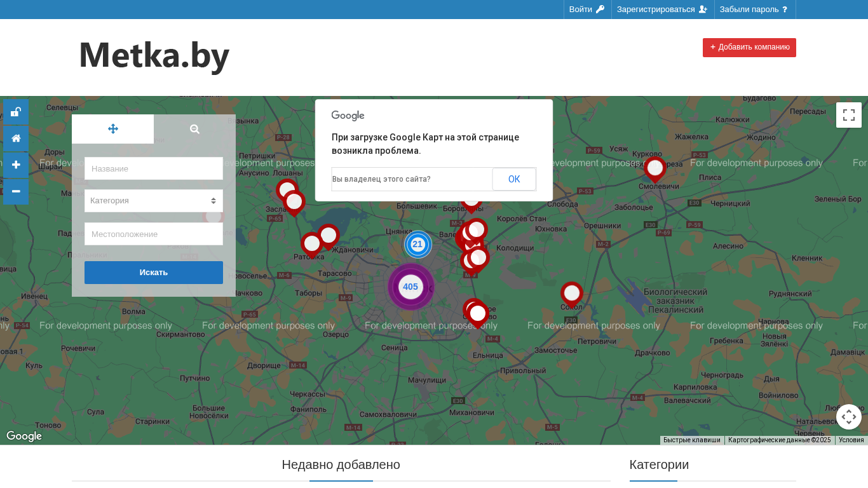Image resolution: width=868 pixels, height=488 pixels.
Task: Open Быстрые клавиши shortcuts link
Action: click(692, 440)
